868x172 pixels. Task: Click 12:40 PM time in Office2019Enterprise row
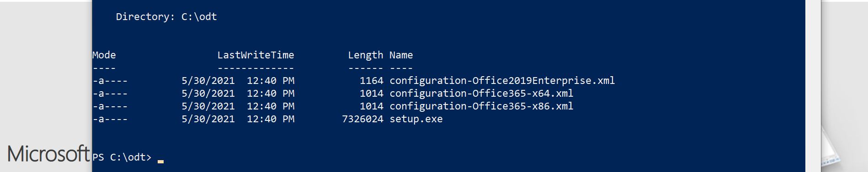271,81
